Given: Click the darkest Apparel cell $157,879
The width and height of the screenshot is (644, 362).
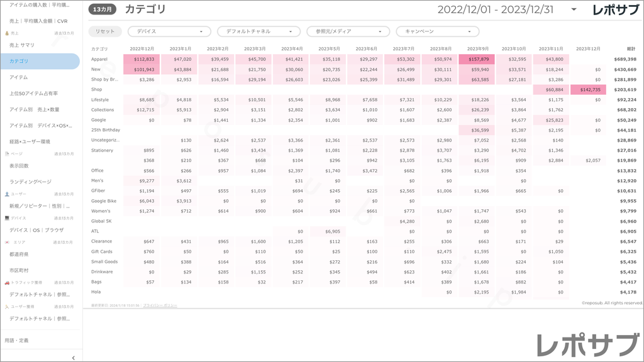Looking at the screenshot, I should (x=477, y=59).
